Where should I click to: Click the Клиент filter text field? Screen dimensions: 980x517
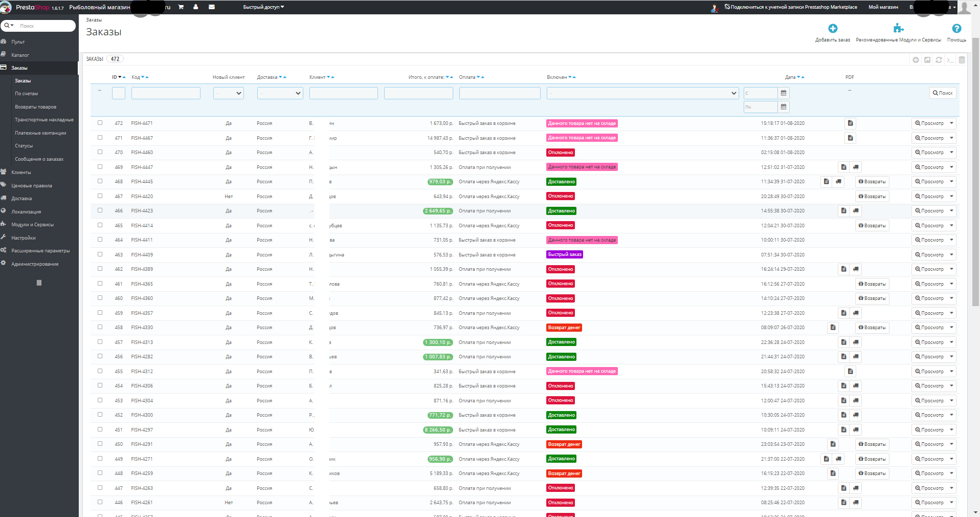click(343, 93)
